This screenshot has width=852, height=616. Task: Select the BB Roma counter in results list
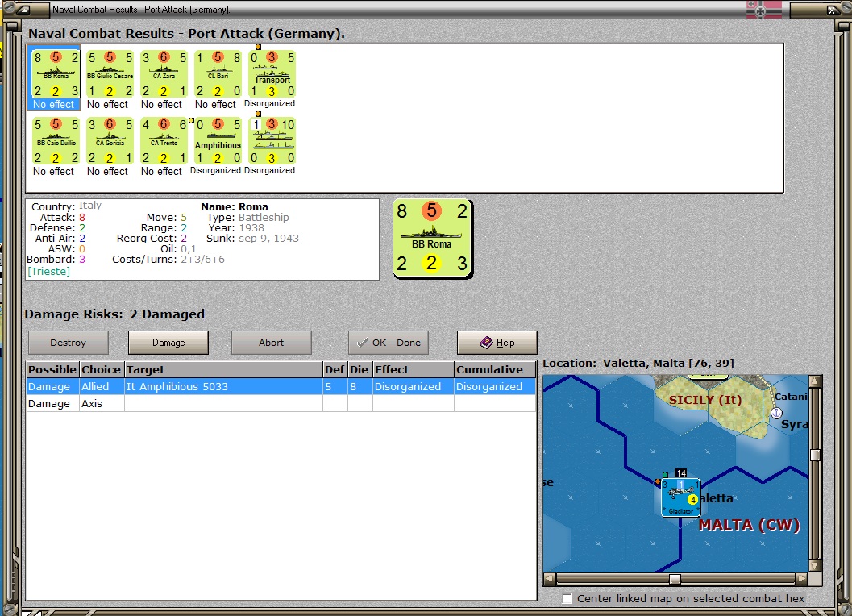click(56, 73)
